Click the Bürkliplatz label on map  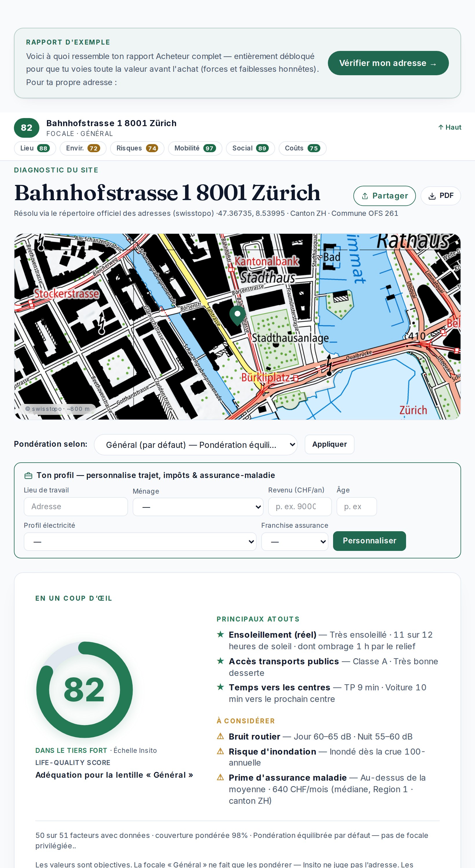(x=265, y=377)
